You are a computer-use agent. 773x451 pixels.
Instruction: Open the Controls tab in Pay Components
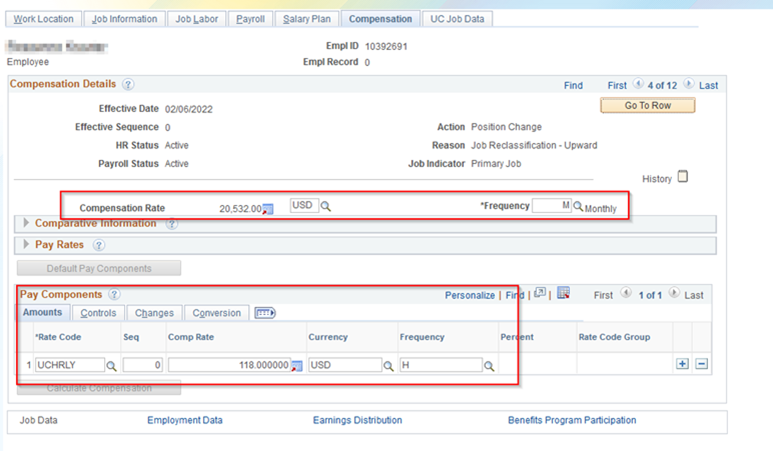point(97,313)
